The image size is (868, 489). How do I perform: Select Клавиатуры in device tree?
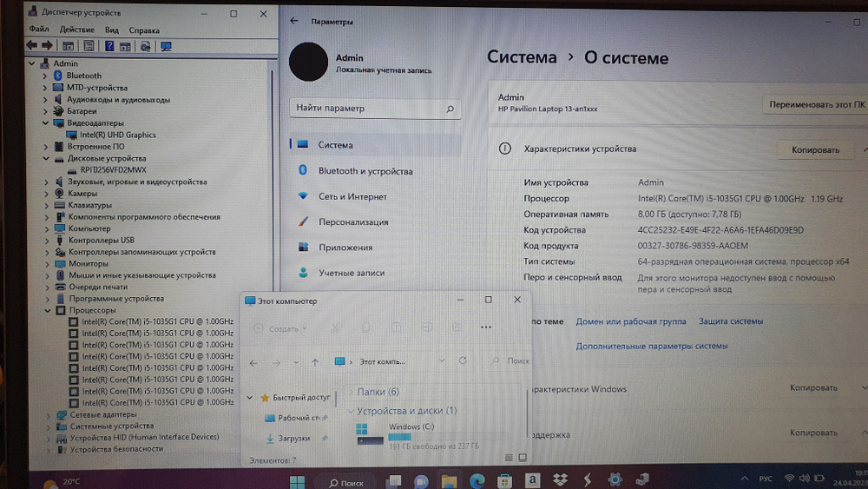tap(89, 206)
